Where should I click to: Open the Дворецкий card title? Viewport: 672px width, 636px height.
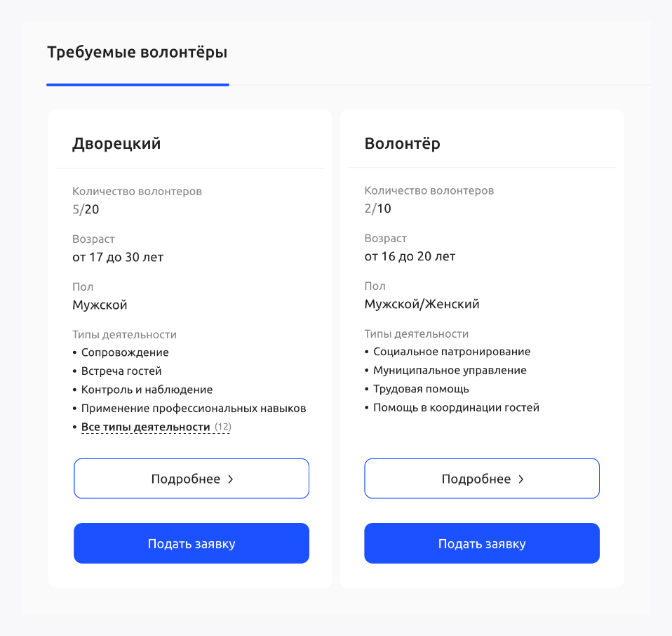(x=116, y=144)
